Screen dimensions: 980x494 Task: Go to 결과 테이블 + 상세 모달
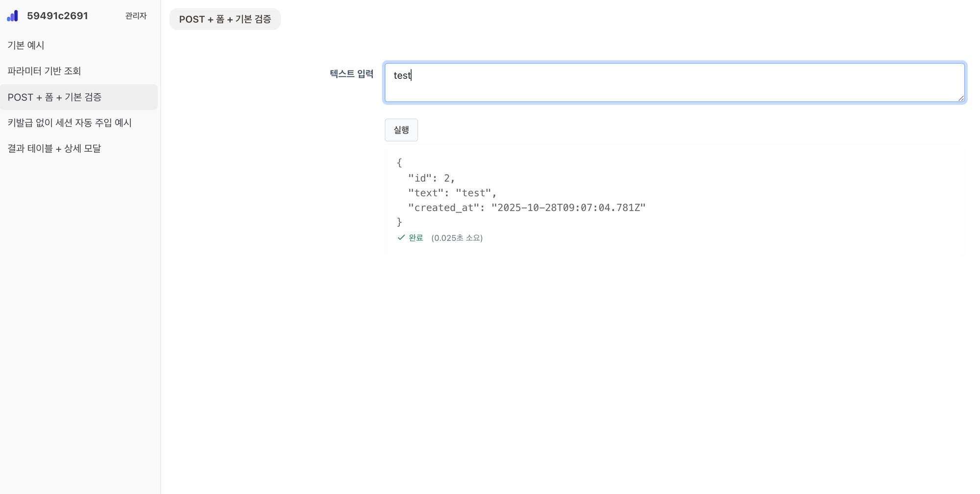pos(54,148)
